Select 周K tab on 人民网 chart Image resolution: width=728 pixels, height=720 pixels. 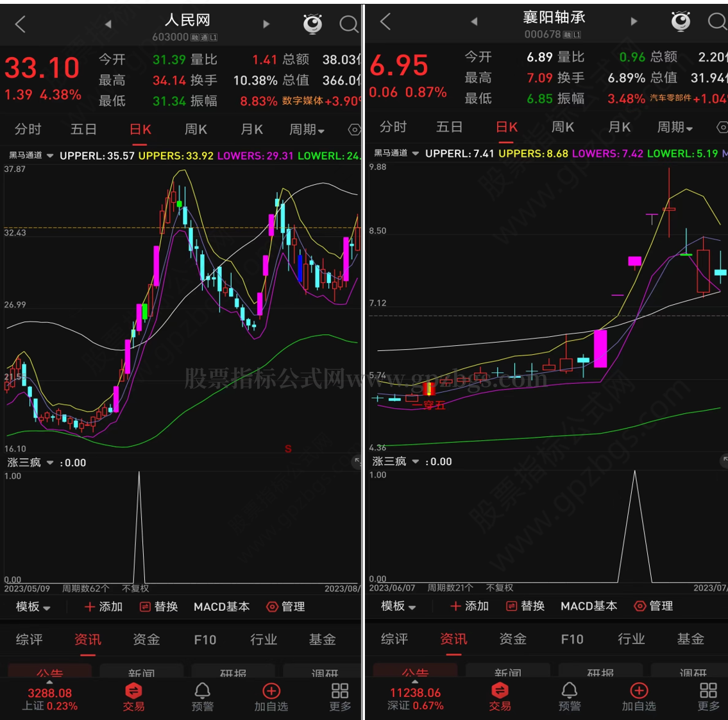196,129
